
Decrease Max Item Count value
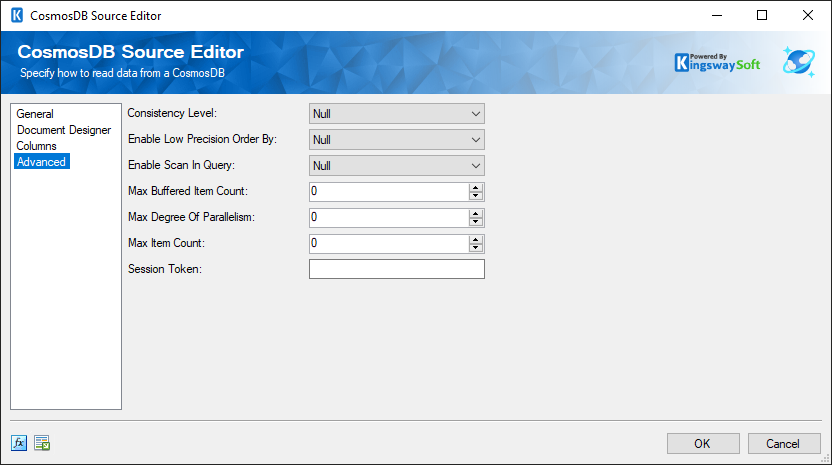(x=475, y=248)
